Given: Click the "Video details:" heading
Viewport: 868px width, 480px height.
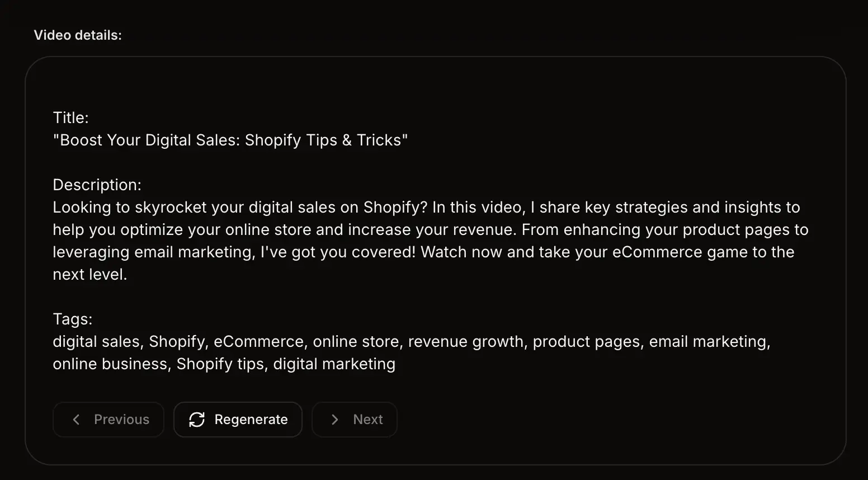Looking at the screenshot, I should click(78, 35).
